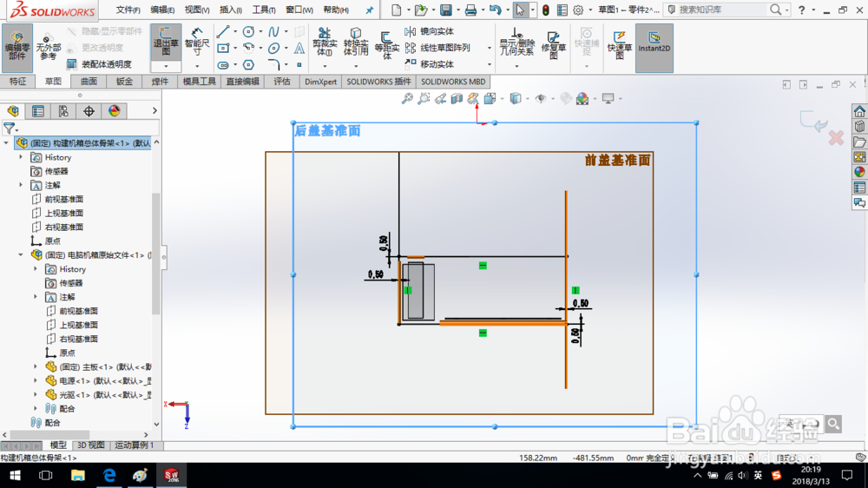Open DimXpertManager panel tab
868x488 pixels.
[89, 111]
